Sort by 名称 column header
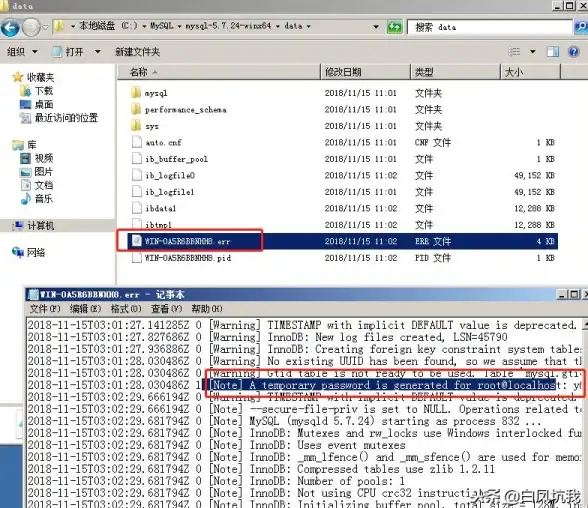 pyautogui.click(x=219, y=72)
